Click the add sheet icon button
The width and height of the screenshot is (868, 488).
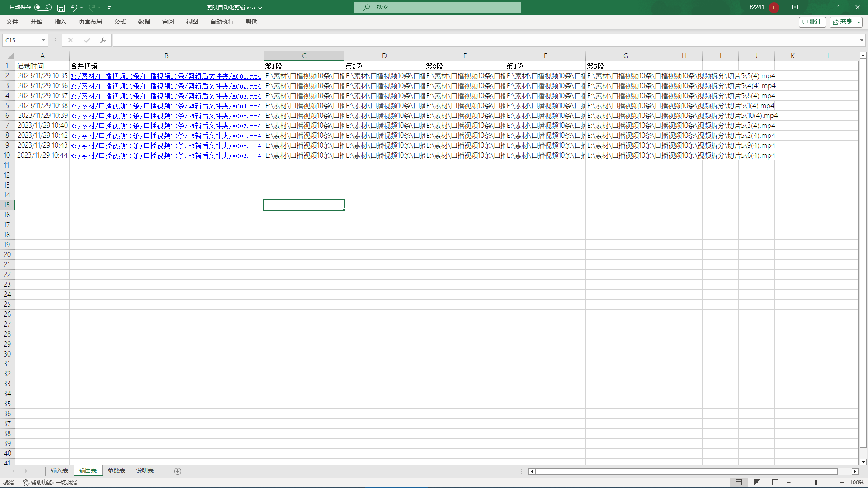pyautogui.click(x=177, y=471)
